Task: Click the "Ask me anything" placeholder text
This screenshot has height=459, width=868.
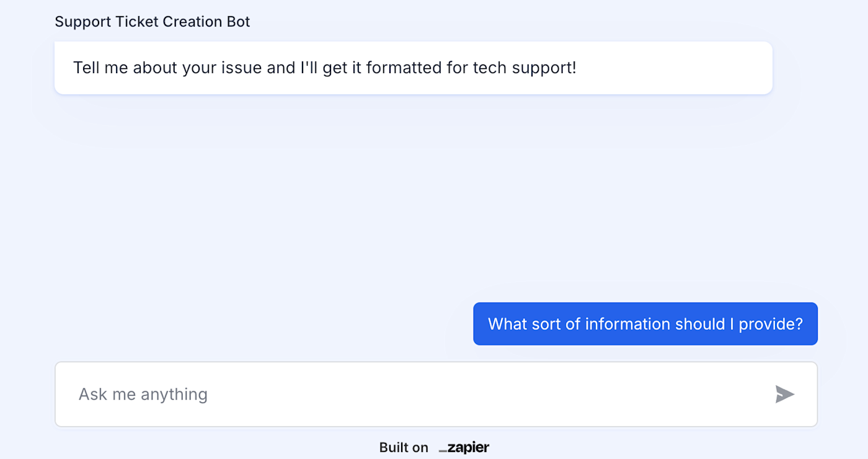Action: coord(143,394)
